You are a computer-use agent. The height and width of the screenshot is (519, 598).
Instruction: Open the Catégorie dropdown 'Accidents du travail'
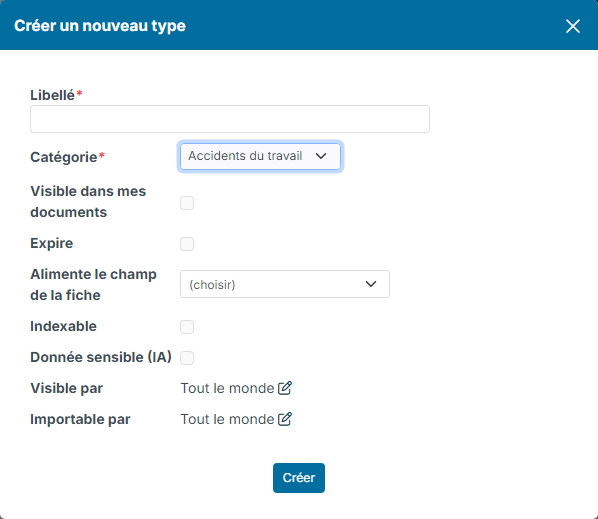click(260, 156)
